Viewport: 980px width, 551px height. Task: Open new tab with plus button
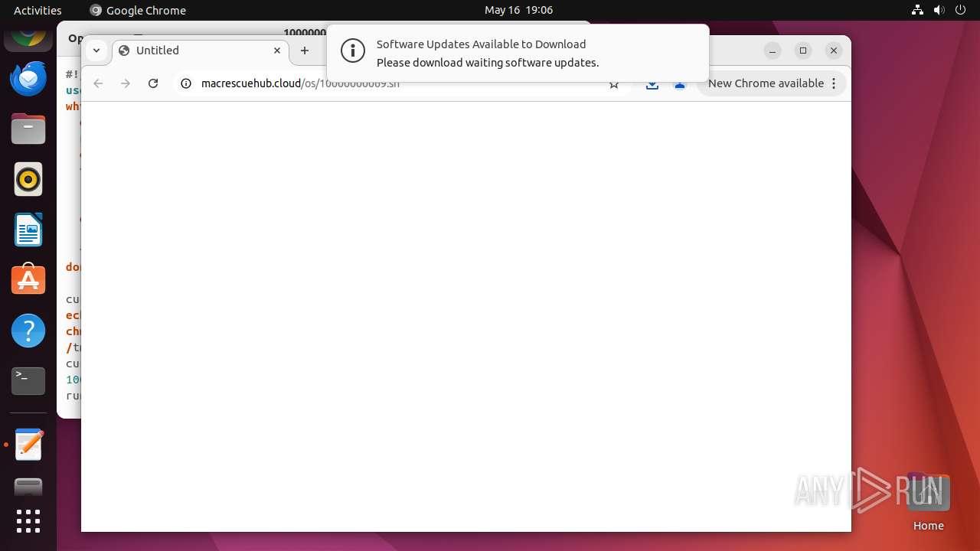pos(305,51)
